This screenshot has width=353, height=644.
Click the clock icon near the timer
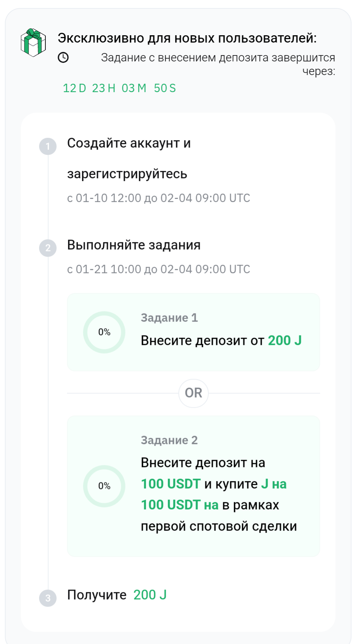[x=63, y=58]
